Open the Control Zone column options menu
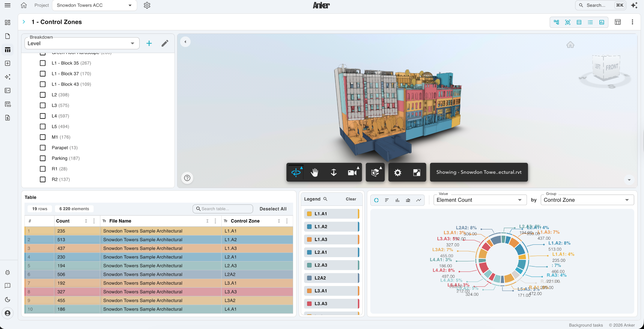Screen dimensions: 644x329 (x=287, y=221)
